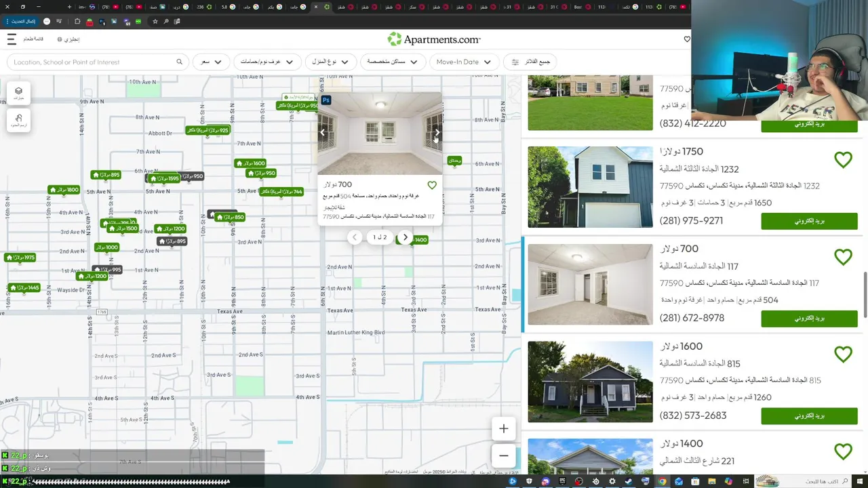Click the browser bookmark star icon
The width and height of the screenshot is (868, 488).
[155, 21]
